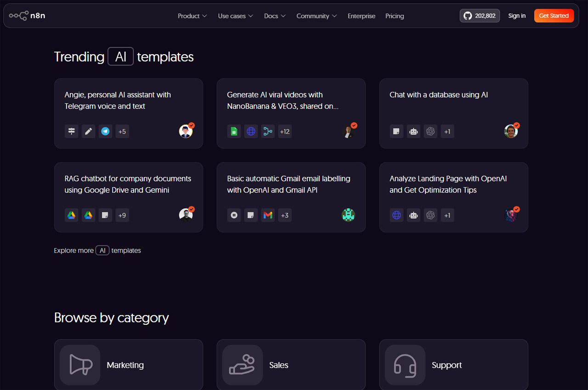Click the +9 badge in RAG chatbot card

point(122,215)
